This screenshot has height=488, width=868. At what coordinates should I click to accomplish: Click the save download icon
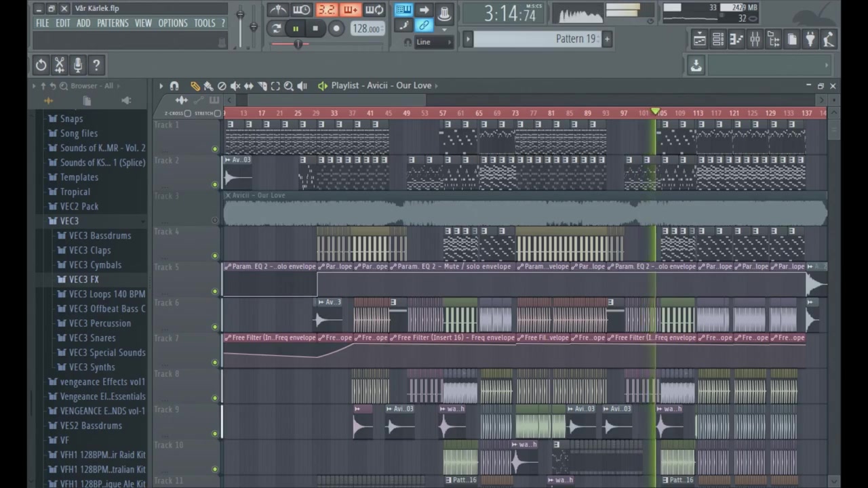pyautogui.click(x=696, y=66)
